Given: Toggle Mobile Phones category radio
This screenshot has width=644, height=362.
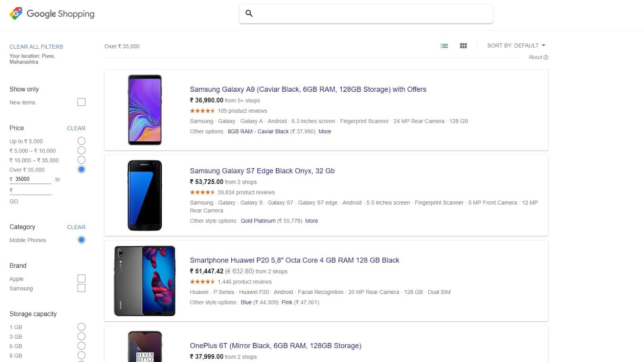Looking at the screenshot, I should (81, 240).
